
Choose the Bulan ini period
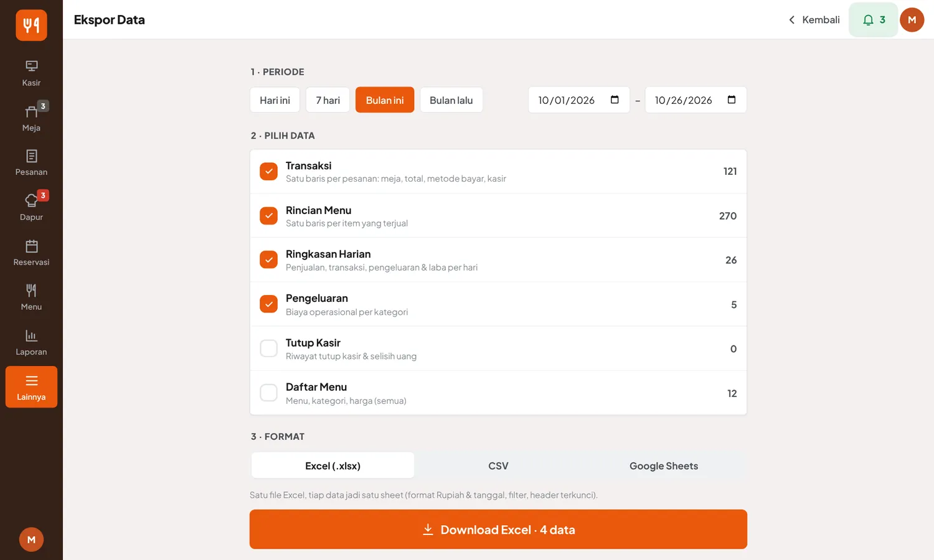point(385,100)
